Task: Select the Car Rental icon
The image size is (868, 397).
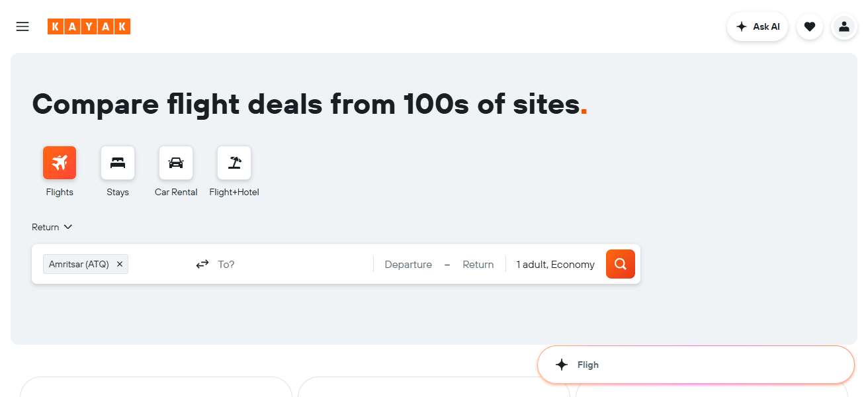Action: coord(176,163)
